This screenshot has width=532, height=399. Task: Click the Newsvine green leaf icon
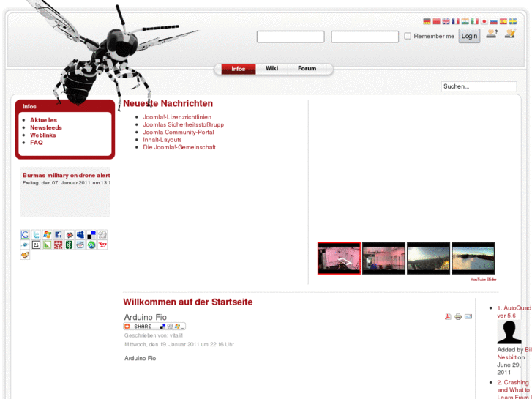tap(70, 245)
